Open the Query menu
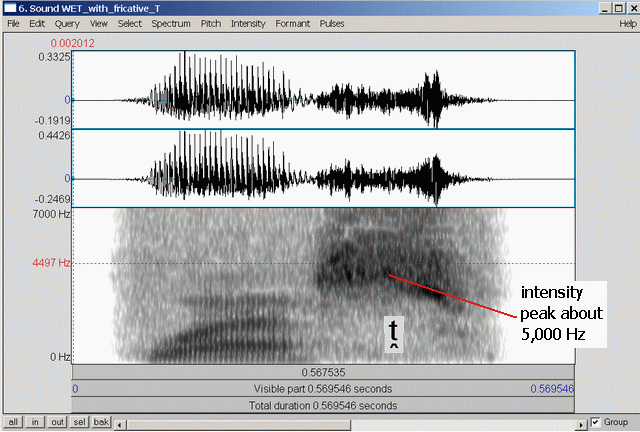This screenshot has width=640, height=432. pyautogui.click(x=67, y=23)
